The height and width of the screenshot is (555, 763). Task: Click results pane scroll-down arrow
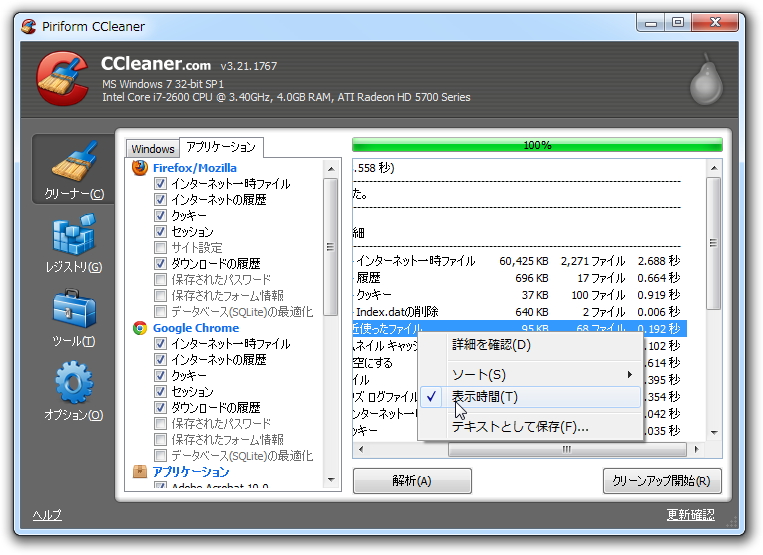714,432
